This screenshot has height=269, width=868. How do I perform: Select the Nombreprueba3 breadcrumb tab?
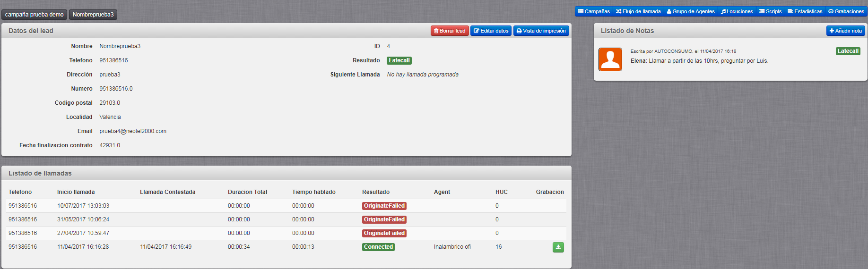click(x=93, y=15)
